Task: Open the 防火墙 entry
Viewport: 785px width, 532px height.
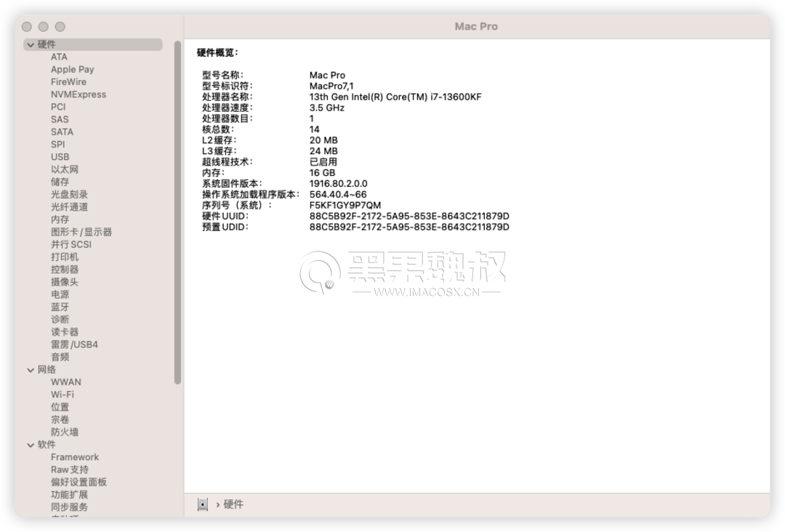Action: 65,432
